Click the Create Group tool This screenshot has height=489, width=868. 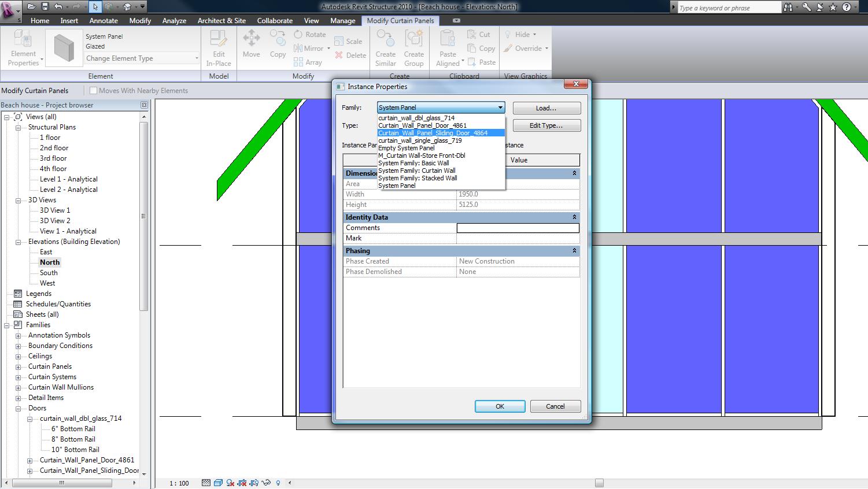414,48
